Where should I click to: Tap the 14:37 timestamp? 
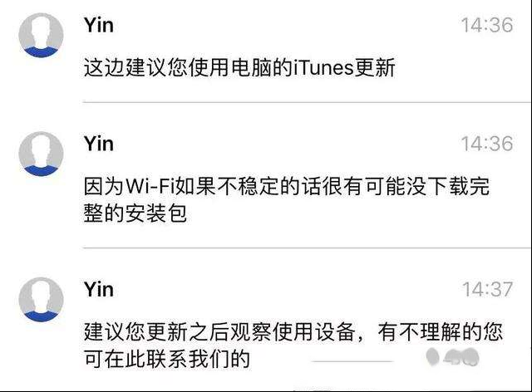(x=488, y=290)
